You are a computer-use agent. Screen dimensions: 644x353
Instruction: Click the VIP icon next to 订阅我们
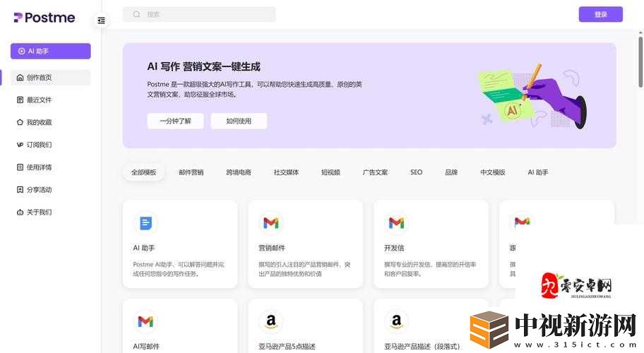point(20,145)
